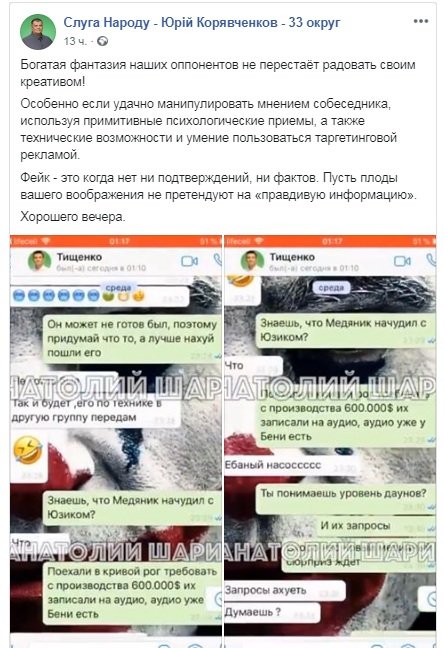
Task: Click the laughing emoji sticker in left chat
Action: pyautogui.click(x=28, y=450)
